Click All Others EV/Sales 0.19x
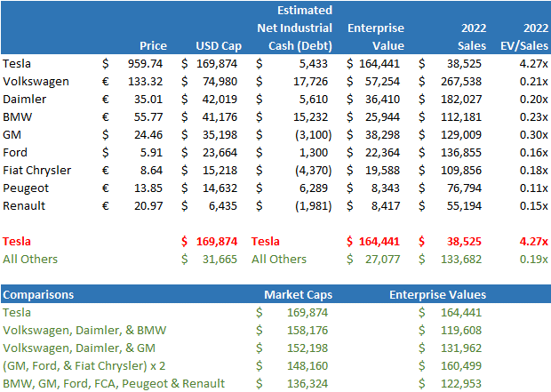This screenshot has width=551, height=392. (x=533, y=260)
